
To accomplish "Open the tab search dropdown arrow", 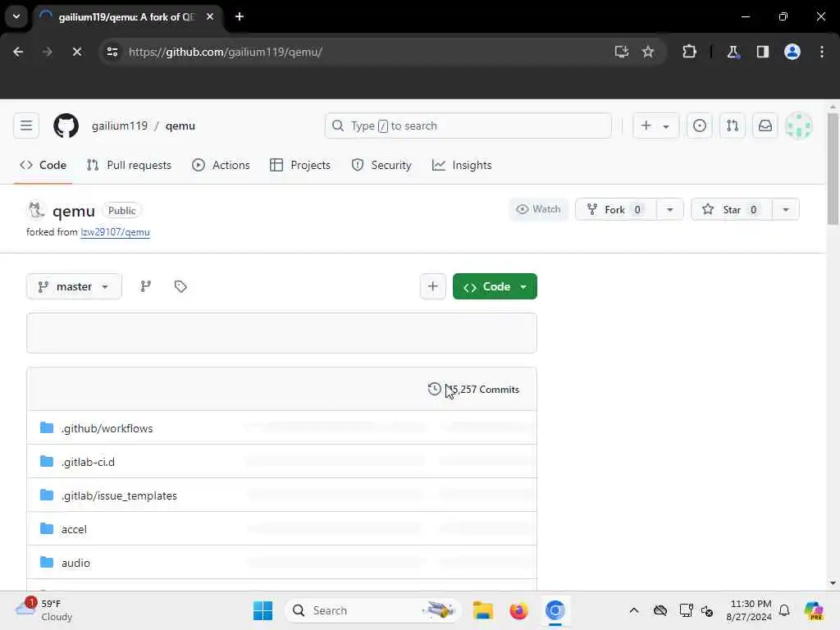I will 16,16.
